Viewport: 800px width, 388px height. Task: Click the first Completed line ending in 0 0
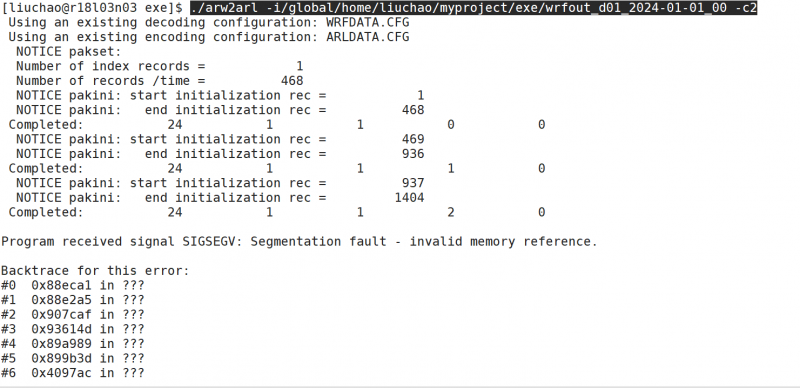(x=277, y=125)
